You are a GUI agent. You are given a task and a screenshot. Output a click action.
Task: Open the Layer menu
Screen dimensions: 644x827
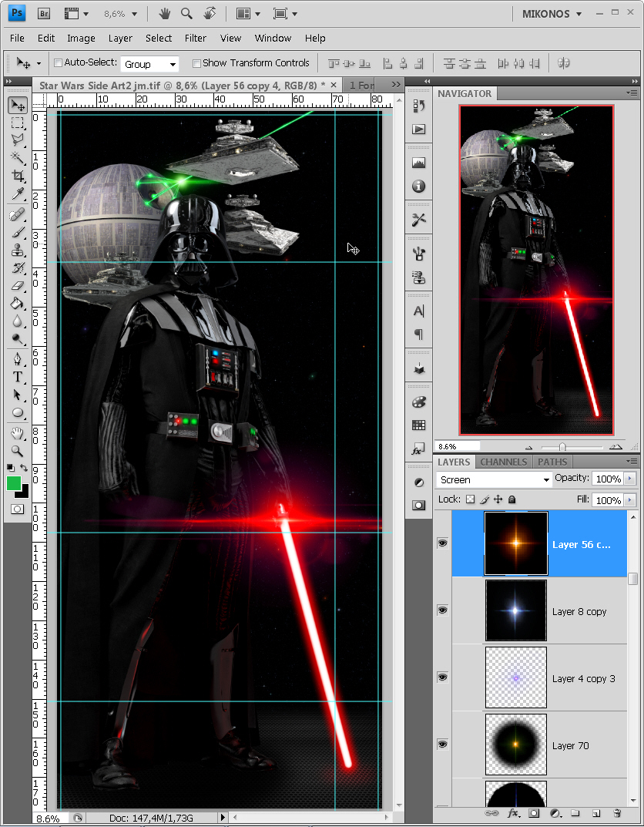(x=120, y=38)
